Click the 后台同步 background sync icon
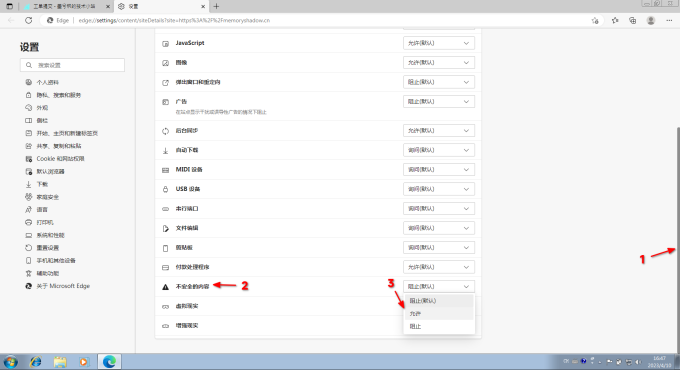The image size is (680, 370). click(x=165, y=131)
